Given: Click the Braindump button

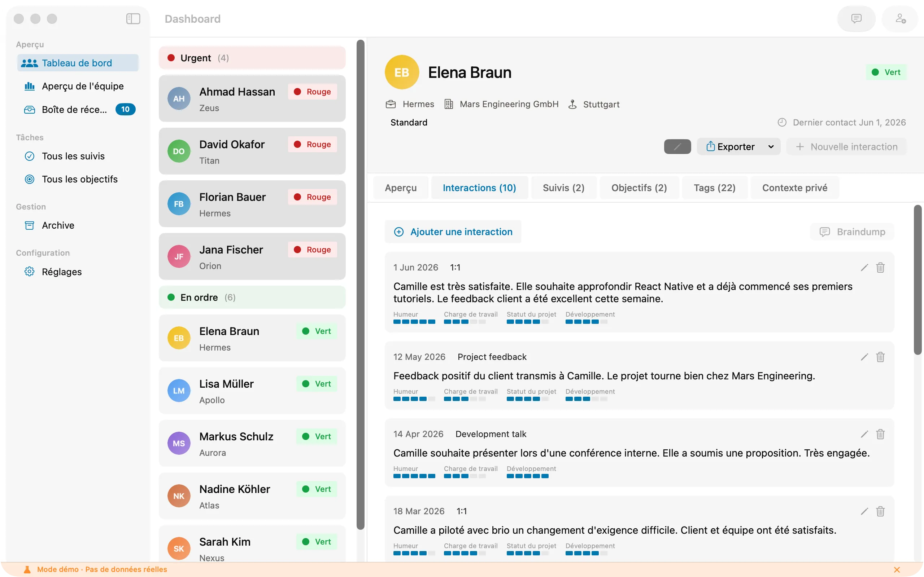Looking at the screenshot, I should point(852,232).
